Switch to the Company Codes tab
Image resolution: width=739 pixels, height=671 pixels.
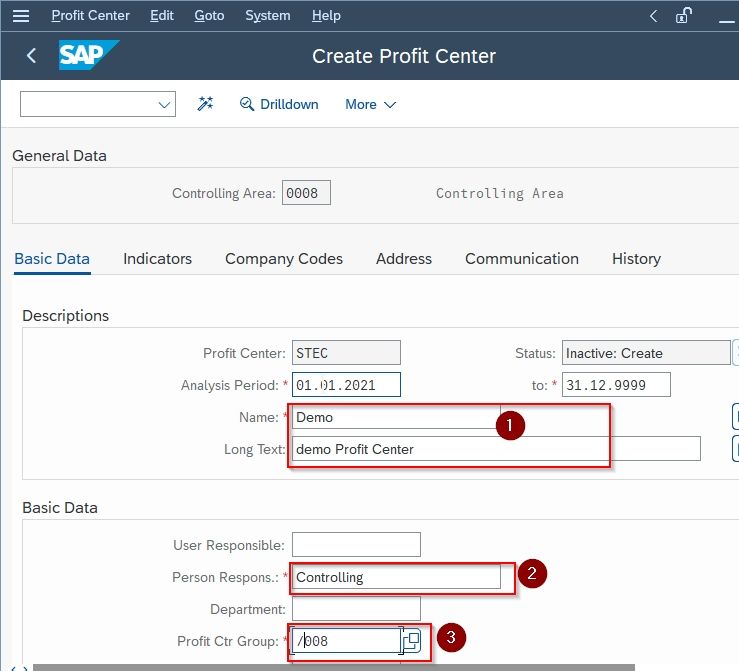284,259
